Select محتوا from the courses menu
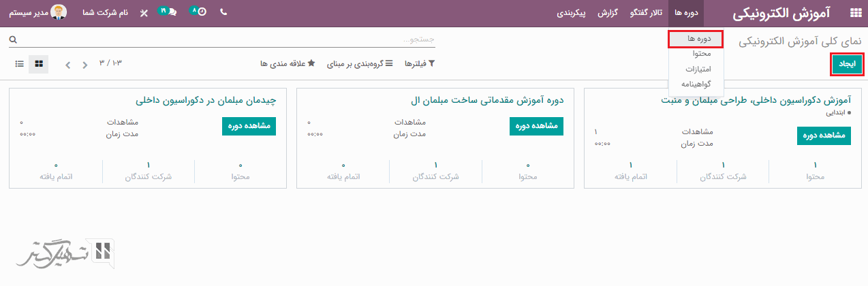The height and width of the screenshot is (286, 868). pos(702,54)
